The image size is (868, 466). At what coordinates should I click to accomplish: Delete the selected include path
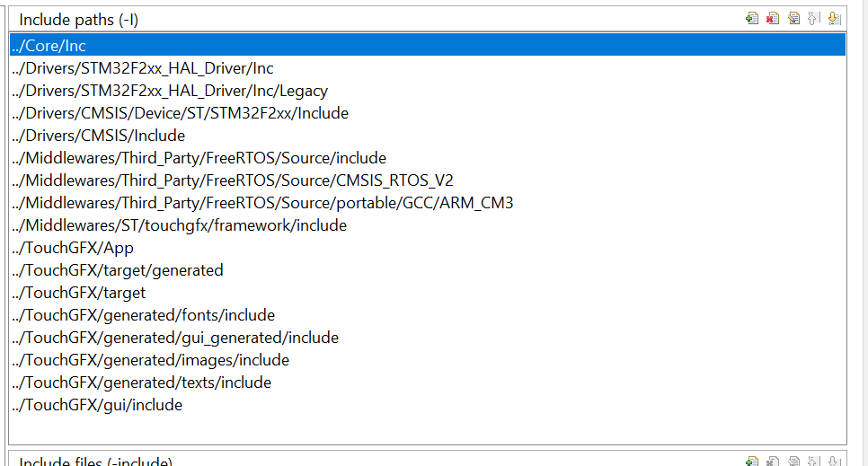pos(773,19)
